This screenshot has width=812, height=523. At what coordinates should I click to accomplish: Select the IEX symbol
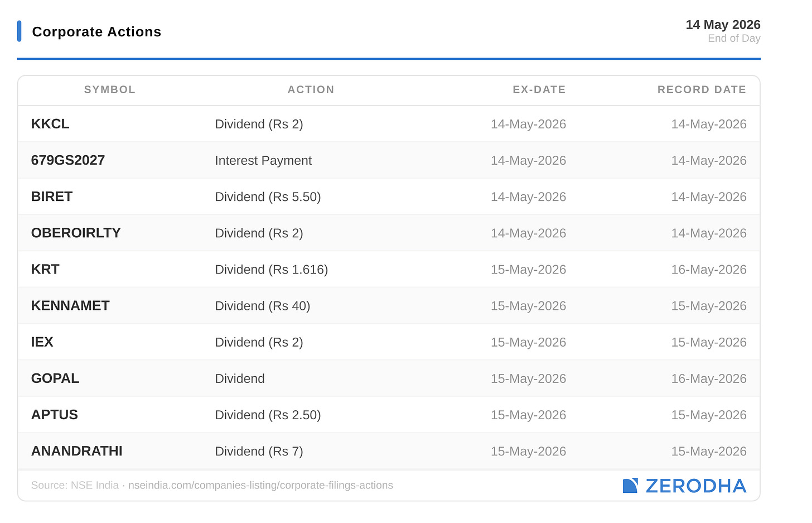point(42,342)
